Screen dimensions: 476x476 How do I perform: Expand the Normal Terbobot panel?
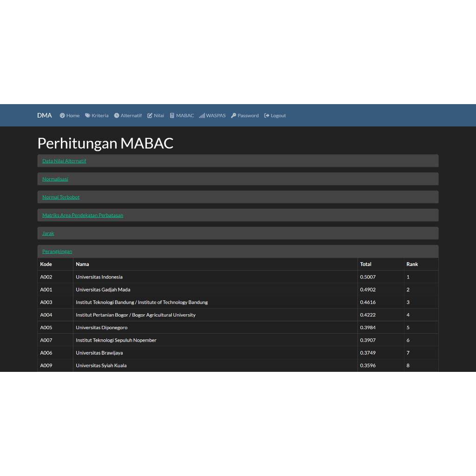pyautogui.click(x=61, y=197)
